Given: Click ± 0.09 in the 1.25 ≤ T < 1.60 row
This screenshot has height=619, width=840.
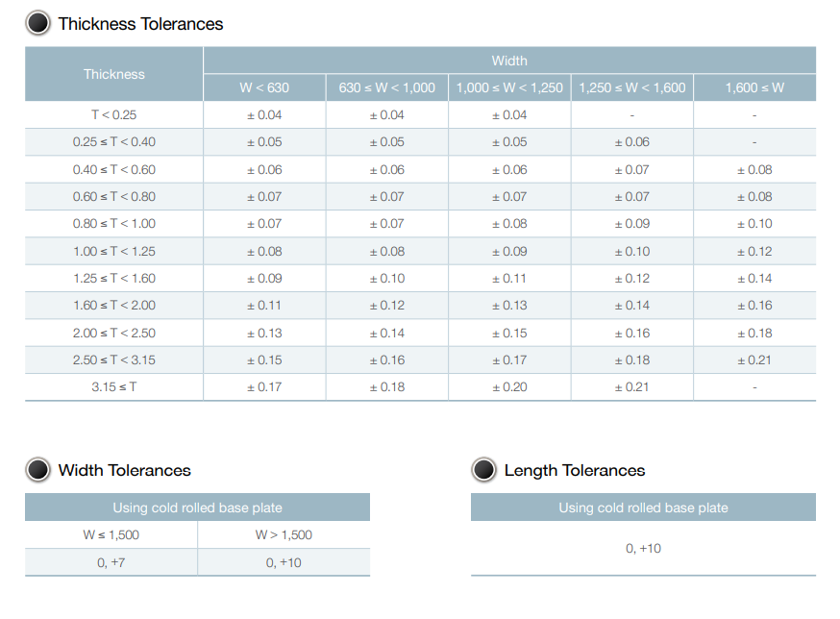Looking at the screenshot, I should pos(264,278).
